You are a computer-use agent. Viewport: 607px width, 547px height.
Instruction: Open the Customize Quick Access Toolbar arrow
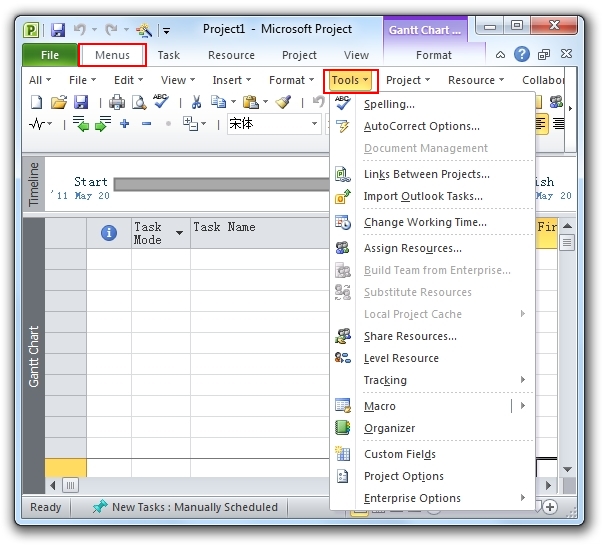pyautogui.click(x=166, y=31)
